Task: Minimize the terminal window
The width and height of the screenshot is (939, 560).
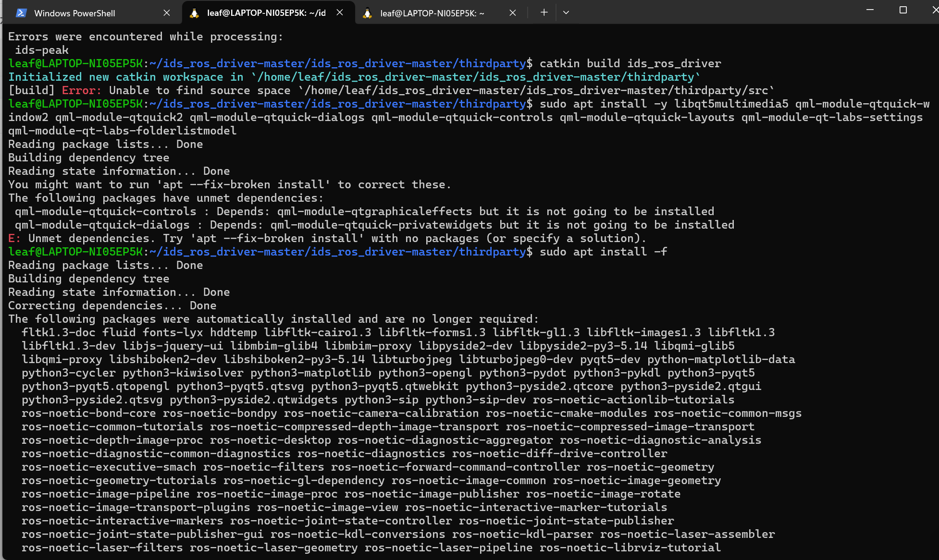Action: pyautogui.click(x=870, y=10)
